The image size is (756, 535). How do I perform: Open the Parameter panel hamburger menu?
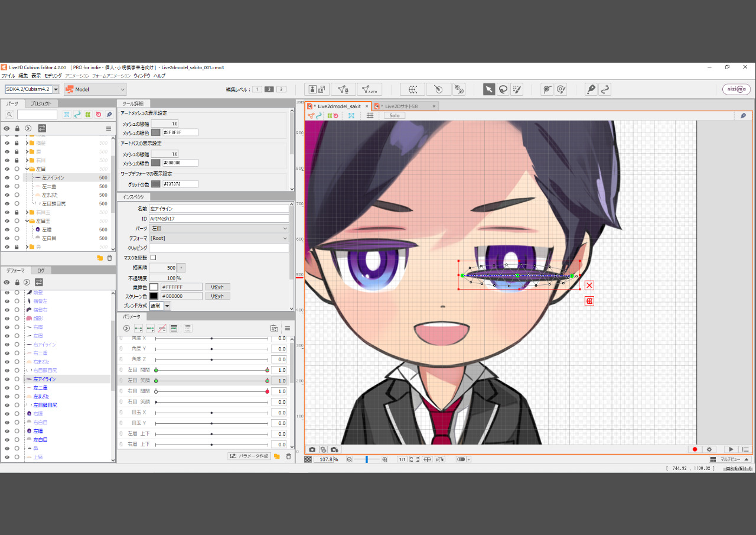point(288,328)
